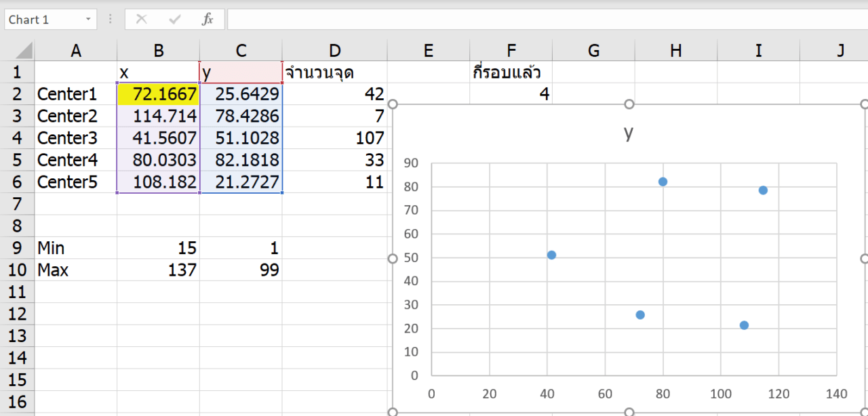Select the Max value 137
This screenshot has width=868, height=416.
158,270
